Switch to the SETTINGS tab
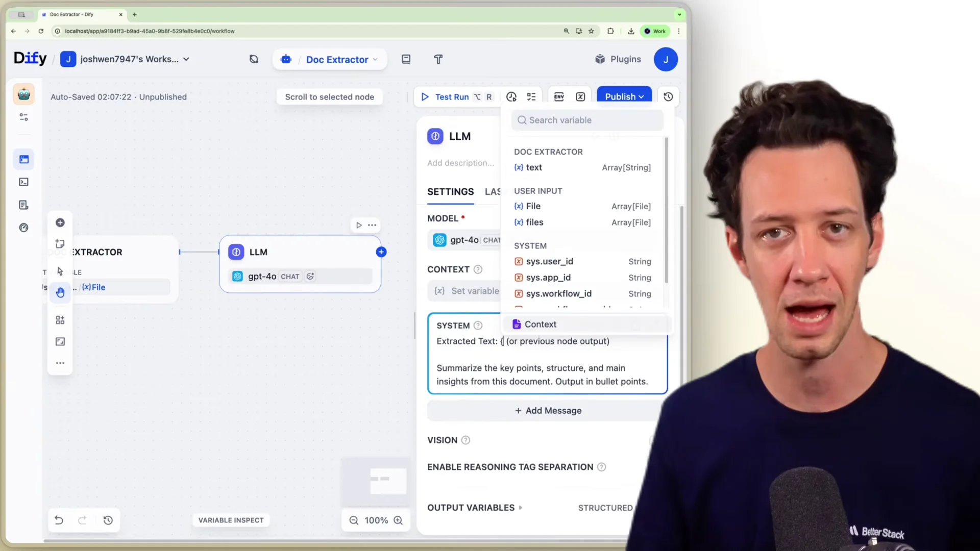The width and height of the screenshot is (980, 551). (x=450, y=192)
